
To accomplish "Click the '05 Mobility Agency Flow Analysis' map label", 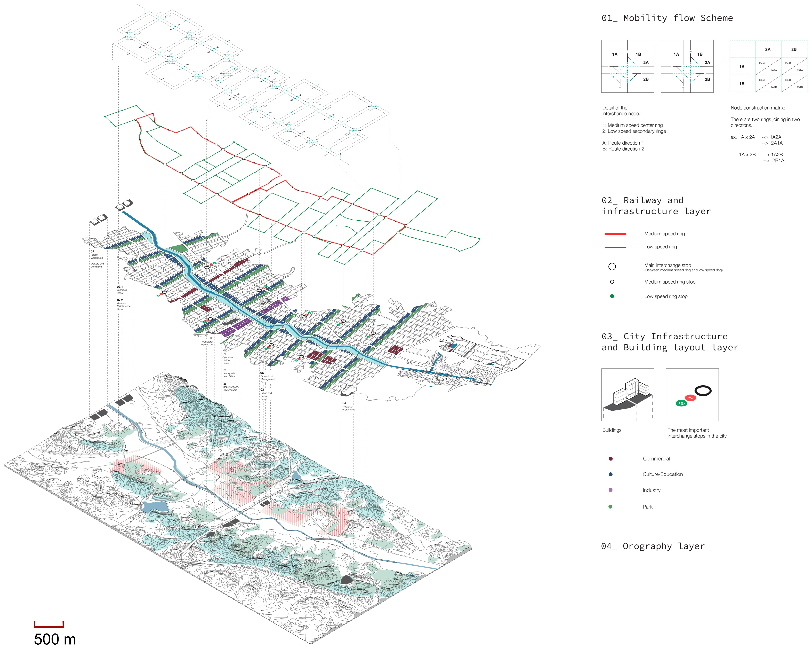I will [231, 387].
